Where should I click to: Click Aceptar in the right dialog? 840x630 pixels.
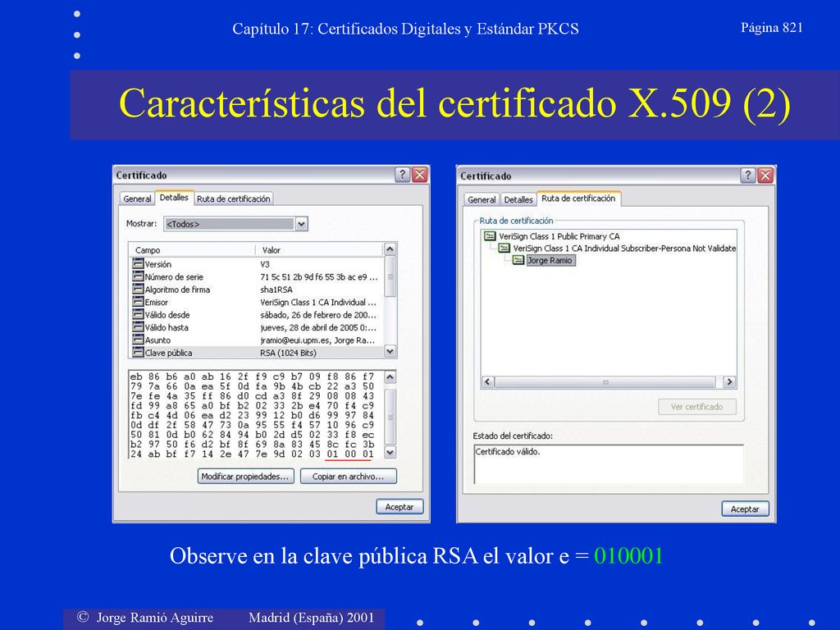tap(745, 509)
